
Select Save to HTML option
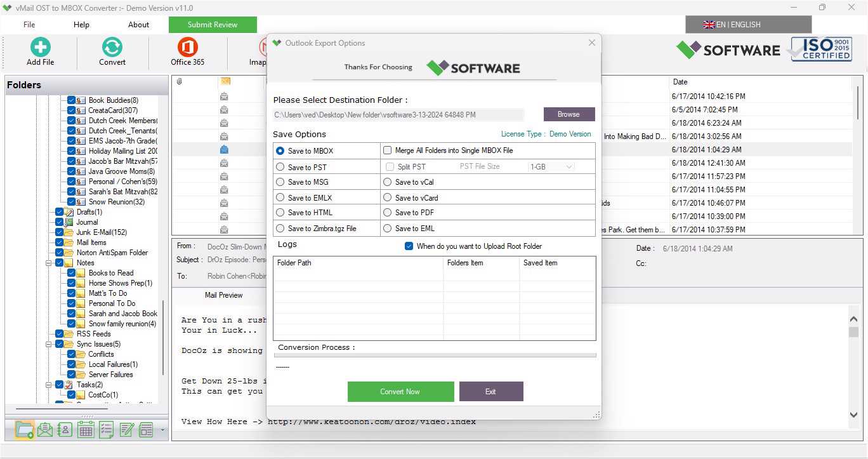pyautogui.click(x=280, y=213)
